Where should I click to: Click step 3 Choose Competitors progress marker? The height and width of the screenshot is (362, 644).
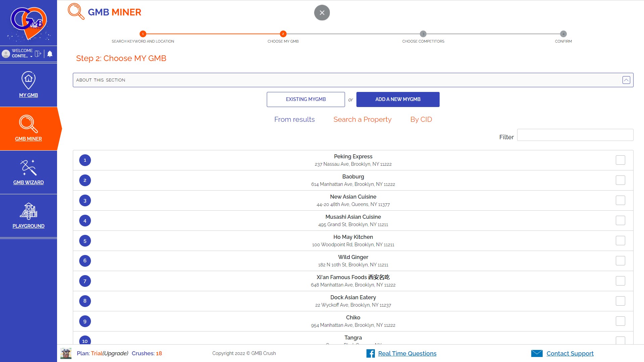(423, 34)
